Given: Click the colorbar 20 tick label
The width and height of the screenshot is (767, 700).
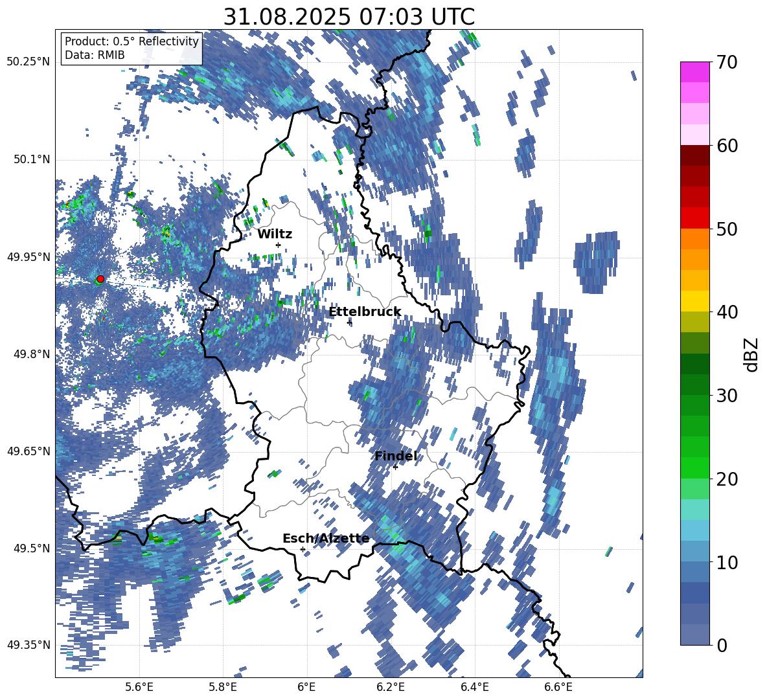Looking at the screenshot, I should pos(727,479).
